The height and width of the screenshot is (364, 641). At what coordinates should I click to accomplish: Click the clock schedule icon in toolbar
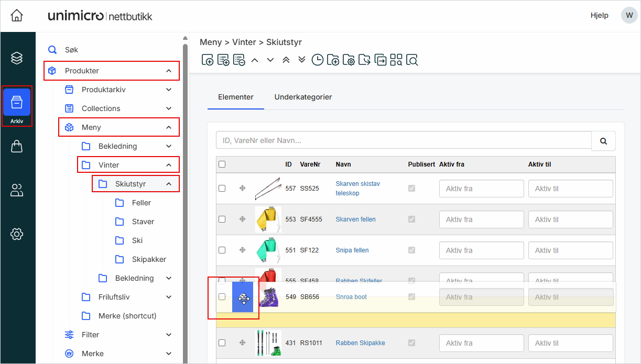point(317,60)
